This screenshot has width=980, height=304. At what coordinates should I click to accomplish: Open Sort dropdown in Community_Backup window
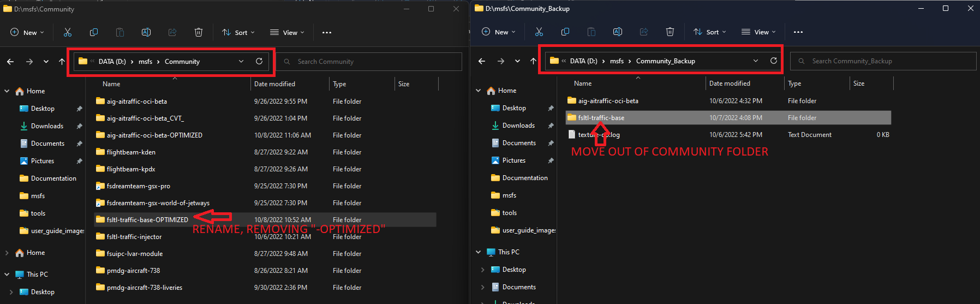(x=710, y=32)
